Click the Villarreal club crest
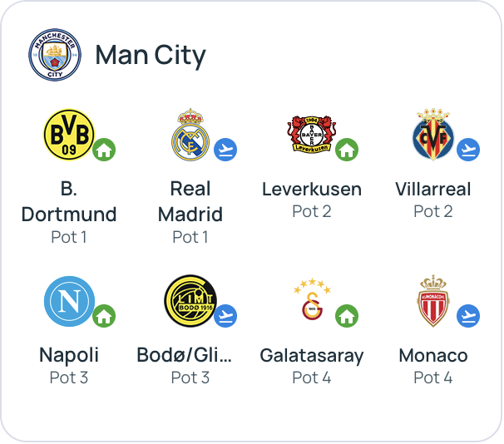This screenshot has height=444, width=504. 432,134
